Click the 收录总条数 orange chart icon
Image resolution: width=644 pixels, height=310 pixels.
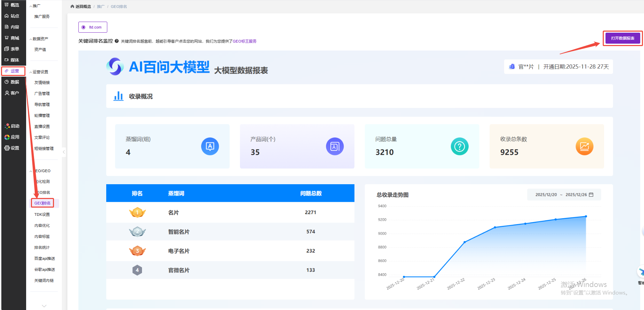coord(584,146)
